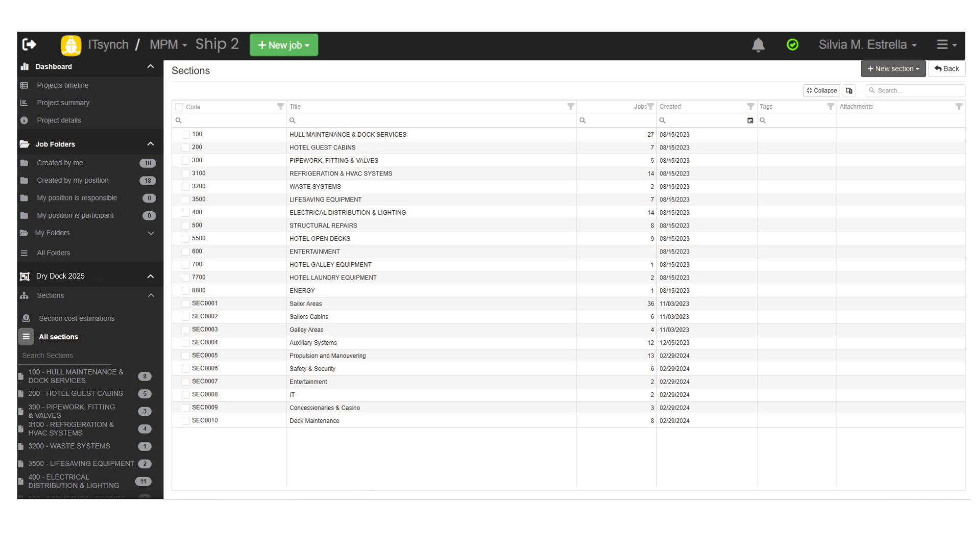Click the New section button
This screenshot has width=980, height=551.
pos(893,69)
